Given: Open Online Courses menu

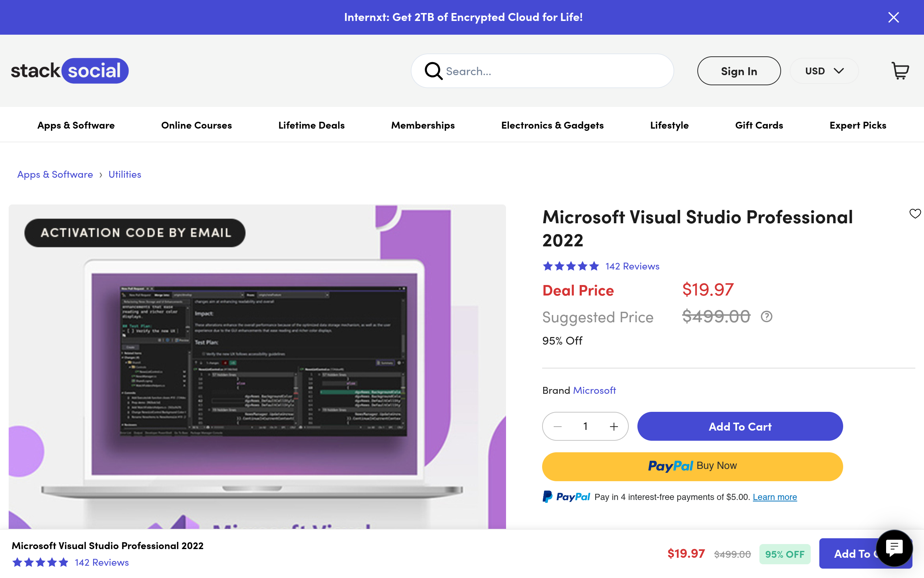Looking at the screenshot, I should [196, 125].
